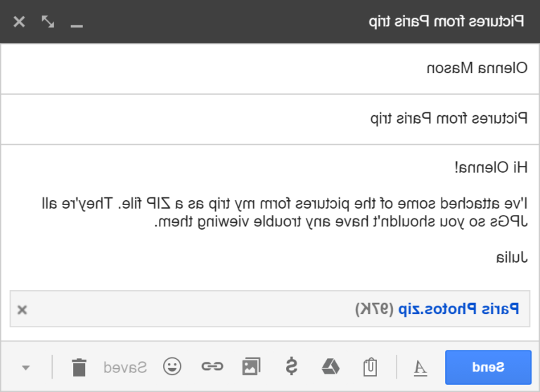
Task: Click the dollar sign money icon
Action: tap(290, 366)
